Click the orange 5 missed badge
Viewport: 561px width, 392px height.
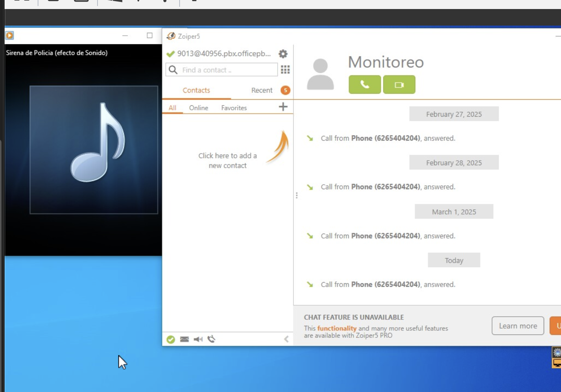click(x=285, y=90)
